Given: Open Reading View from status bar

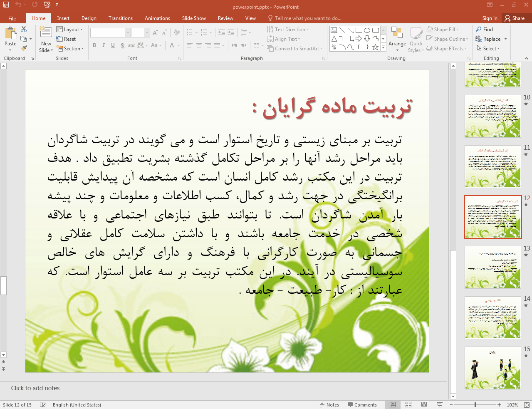Looking at the screenshot, I should [x=424, y=404].
